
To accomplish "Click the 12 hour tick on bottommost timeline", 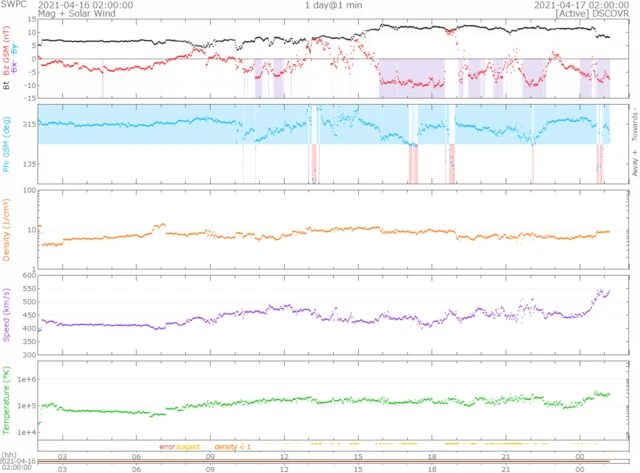I will pos(284,467).
